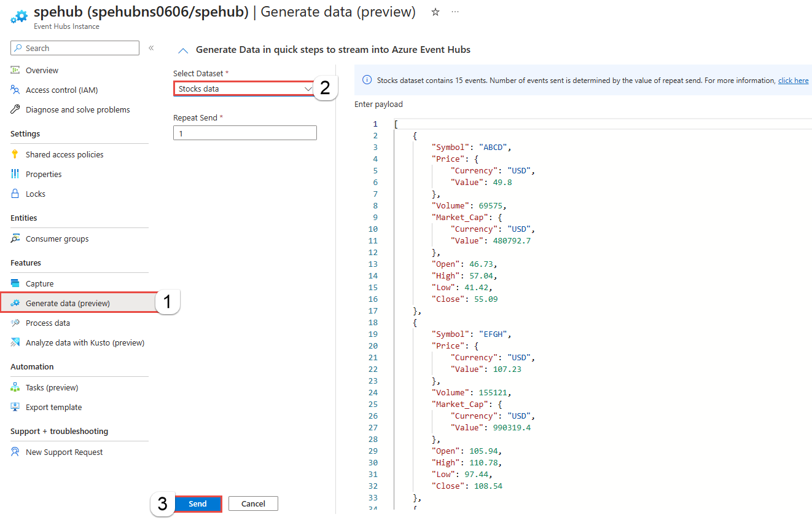This screenshot has height=525, width=812.
Task: Create a New Support Request
Action: click(63, 452)
